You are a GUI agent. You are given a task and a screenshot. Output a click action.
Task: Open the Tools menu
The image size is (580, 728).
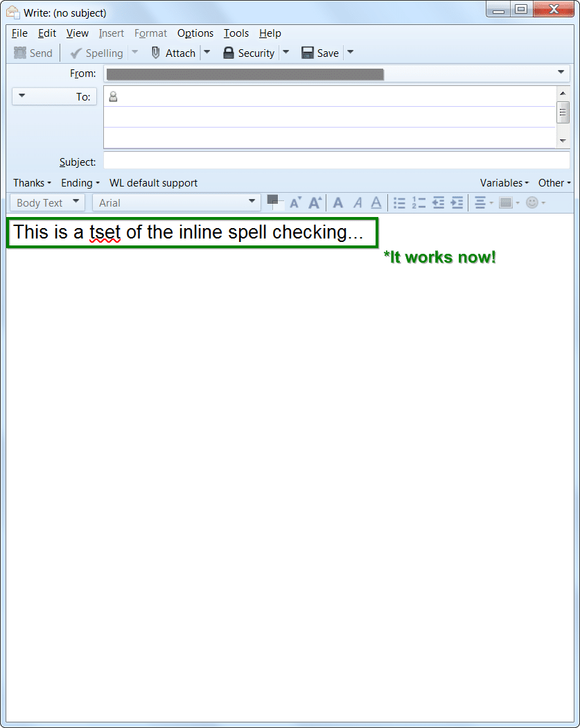click(x=236, y=33)
